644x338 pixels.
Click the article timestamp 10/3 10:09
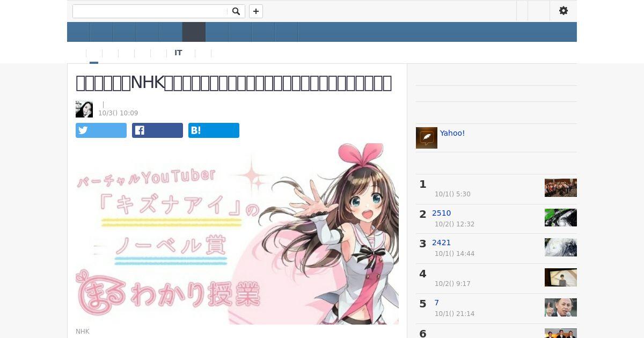118,113
